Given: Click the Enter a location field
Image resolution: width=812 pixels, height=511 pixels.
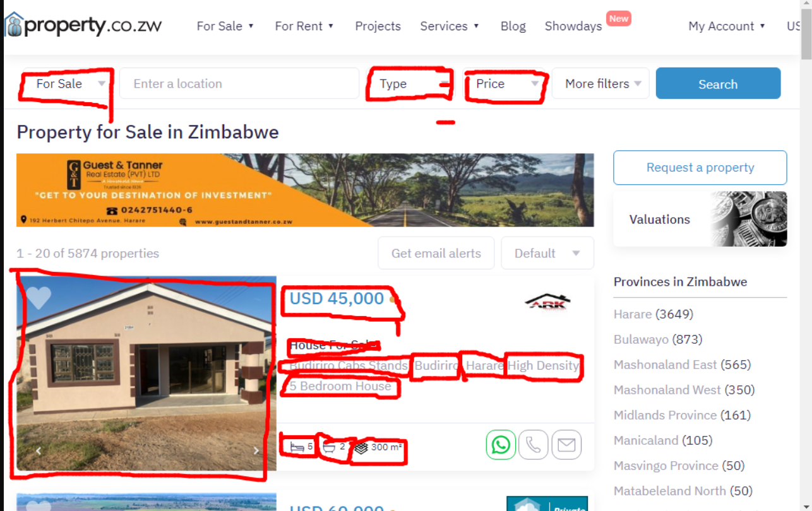Looking at the screenshot, I should [x=239, y=83].
